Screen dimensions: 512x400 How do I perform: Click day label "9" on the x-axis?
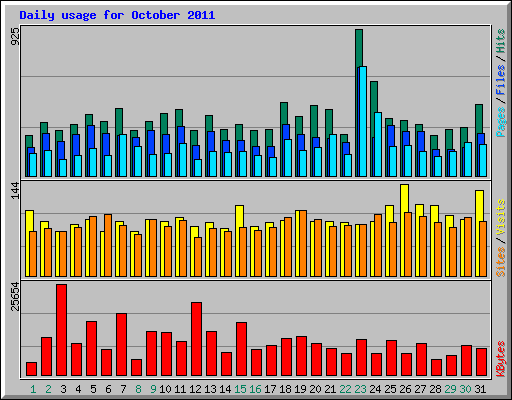point(153,389)
